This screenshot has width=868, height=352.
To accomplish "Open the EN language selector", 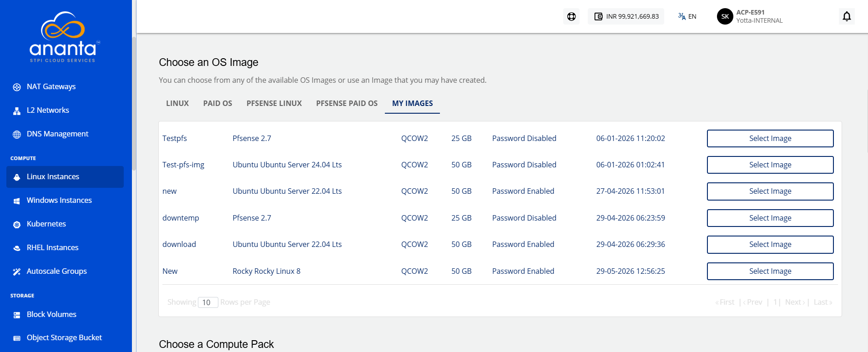I will click(692, 16).
